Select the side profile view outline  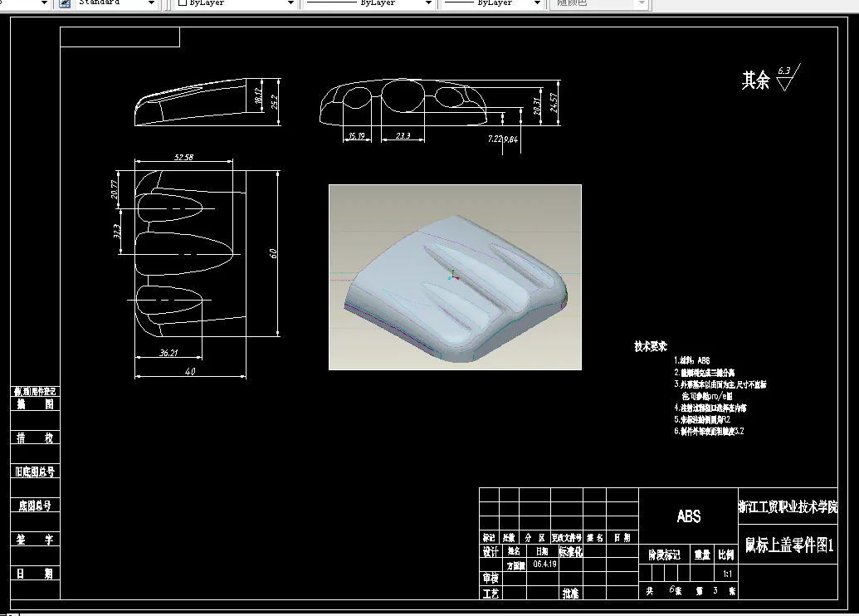(x=190, y=102)
